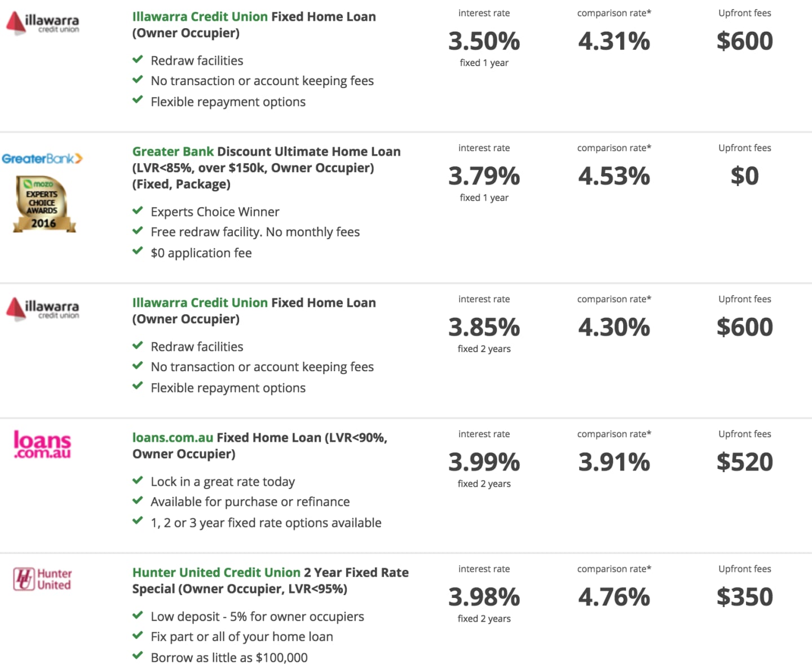Click the $0 upfront fees amount

click(744, 176)
